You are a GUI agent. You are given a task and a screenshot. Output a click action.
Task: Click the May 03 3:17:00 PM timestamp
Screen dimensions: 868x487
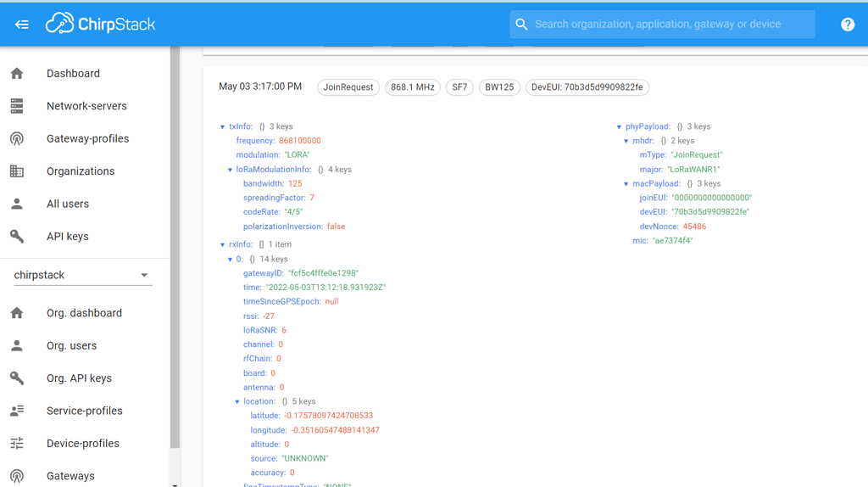pyautogui.click(x=260, y=87)
